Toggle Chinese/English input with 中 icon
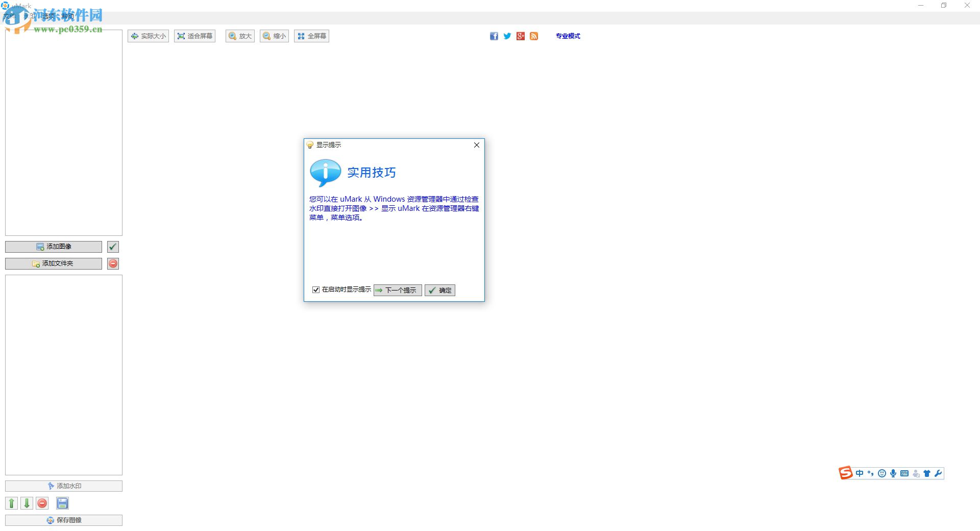The height and width of the screenshot is (531, 980). (859, 473)
